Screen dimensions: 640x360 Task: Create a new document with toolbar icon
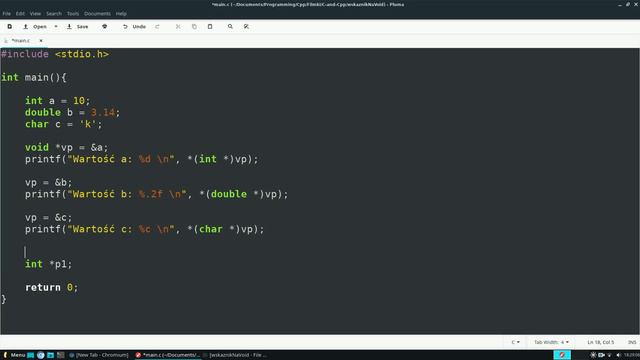click(9, 27)
